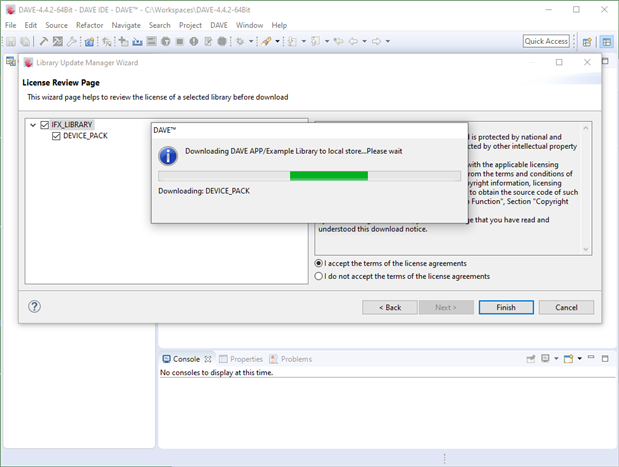Viewport: 619px width, 467px height.
Task: Toggle the DEVICE_PACK checkbox
Action: pos(56,136)
